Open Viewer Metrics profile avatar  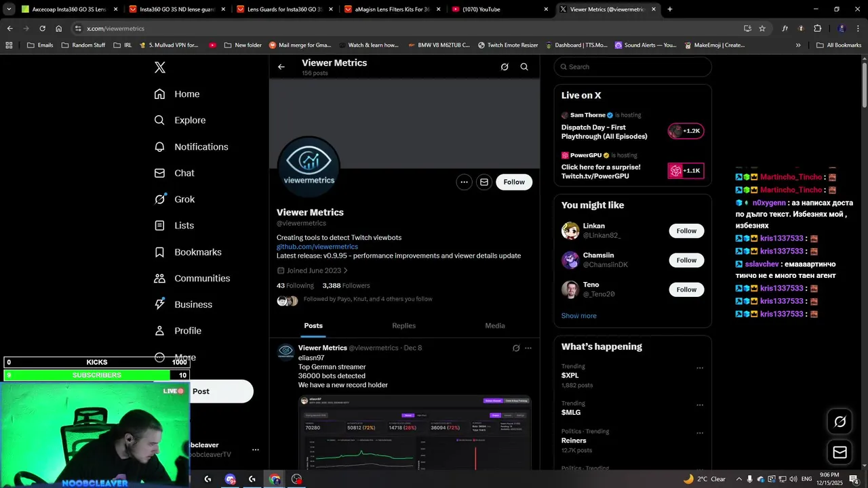tap(309, 167)
